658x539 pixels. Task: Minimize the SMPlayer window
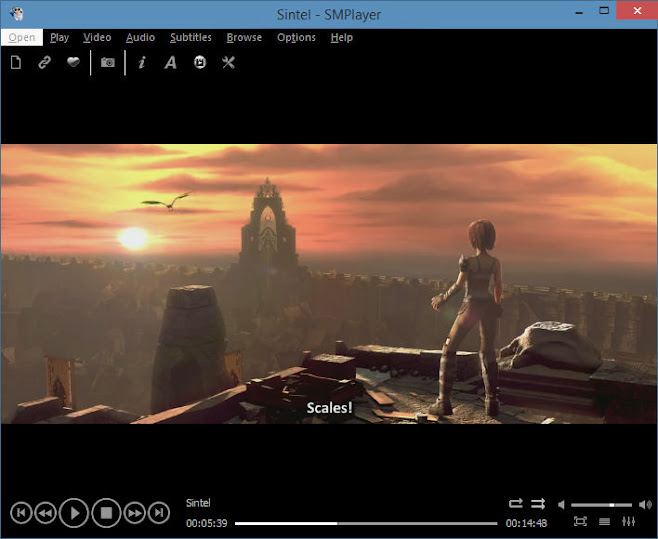coord(579,11)
